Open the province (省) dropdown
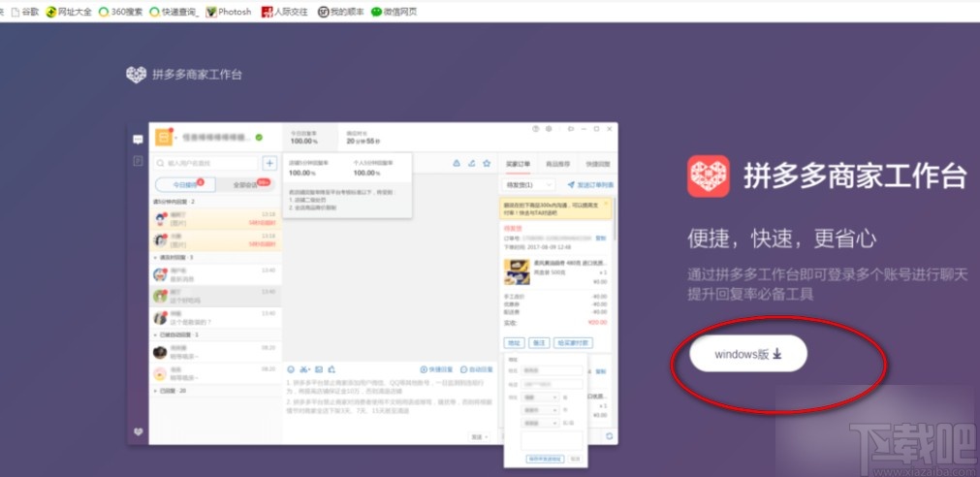This screenshot has width=980, height=477. pyautogui.click(x=541, y=397)
